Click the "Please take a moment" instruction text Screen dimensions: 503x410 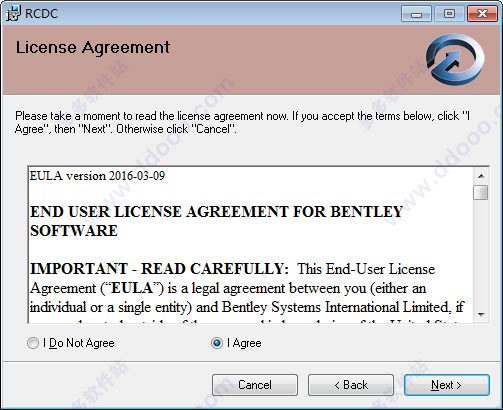tap(242, 122)
